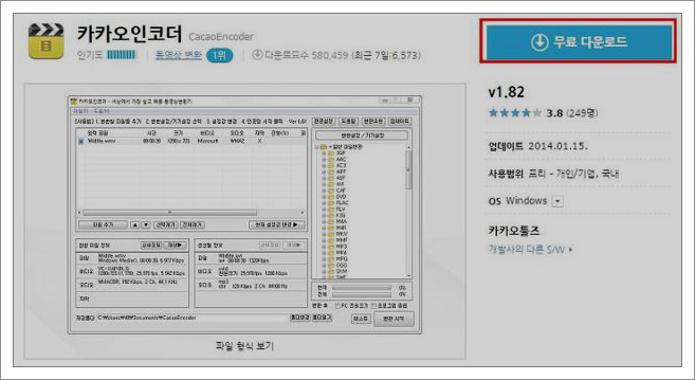Click the blue 1위 rank badge
This screenshot has width=695, height=380.
[x=219, y=55]
